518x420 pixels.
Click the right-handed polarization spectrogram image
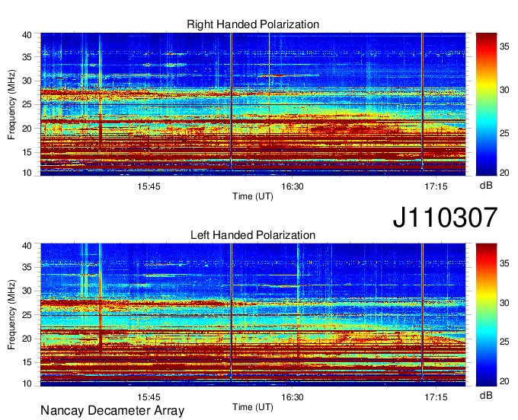pos(253,104)
